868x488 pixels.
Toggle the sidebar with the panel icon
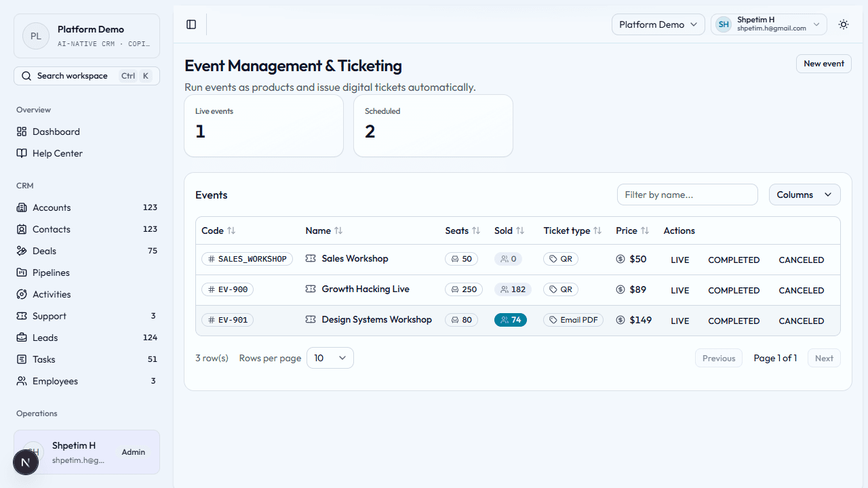191,24
